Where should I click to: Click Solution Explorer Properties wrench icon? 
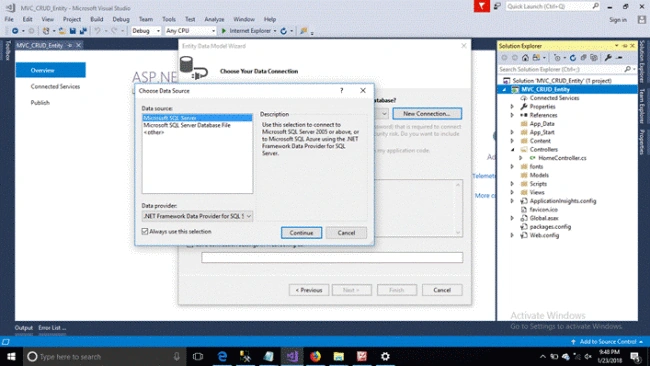tap(608, 58)
